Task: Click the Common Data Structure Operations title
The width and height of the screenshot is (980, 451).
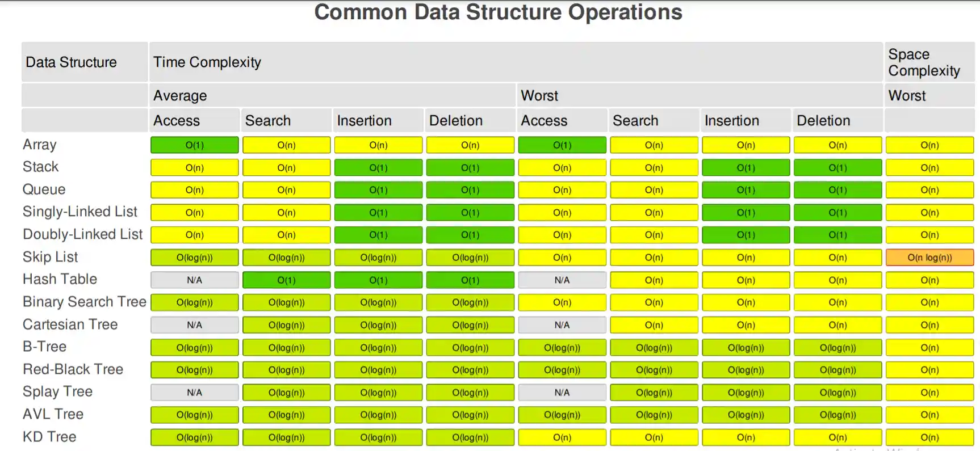Action: pyautogui.click(x=498, y=12)
